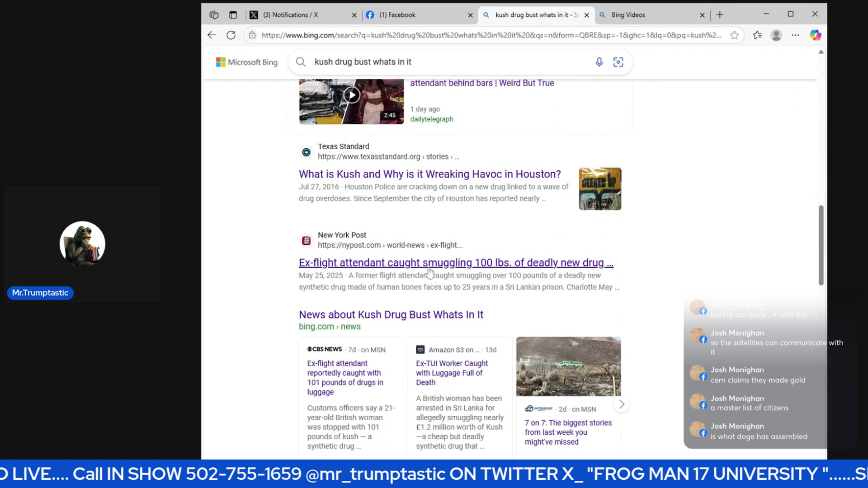Click comment 'cern claims they made gold'
868x488 pixels.
[x=758, y=380]
